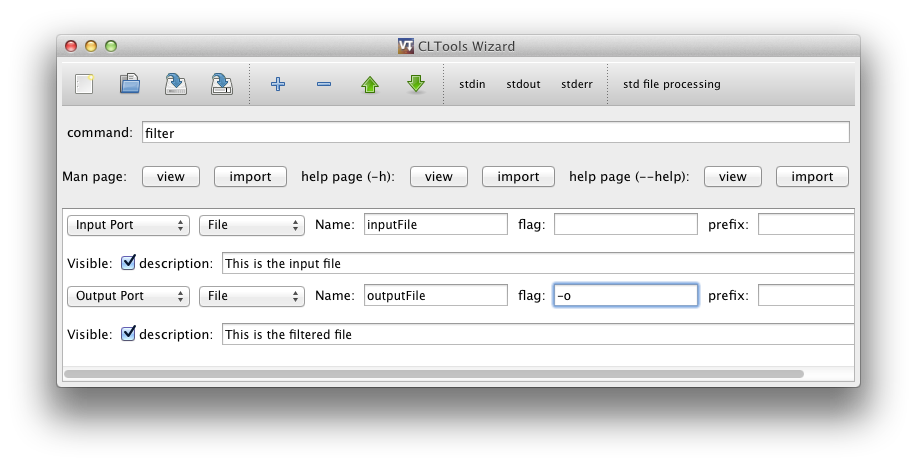
Task: Toggle Visible checkbox for the inputFile argument
Action: [x=128, y=263]
